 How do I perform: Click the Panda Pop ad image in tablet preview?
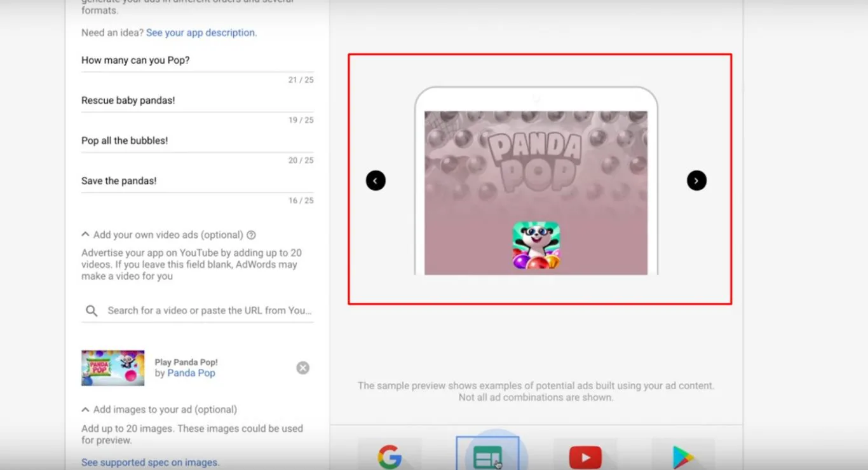pyautogui.click(x=536, y=193)
